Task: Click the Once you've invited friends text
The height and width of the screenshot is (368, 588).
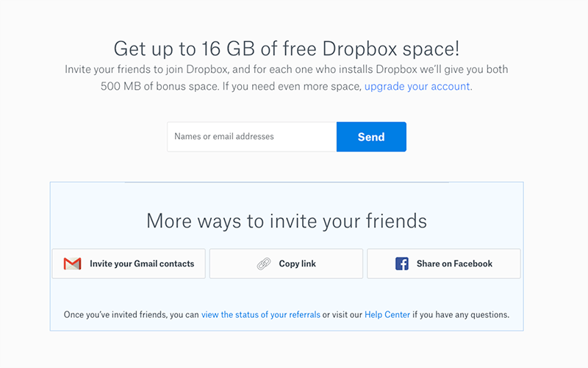Action: [131, 314]
